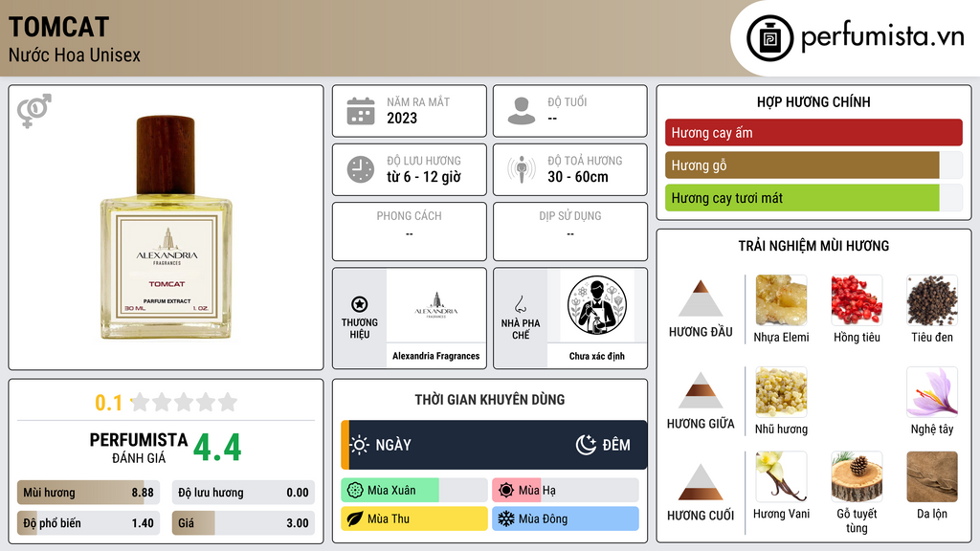Click the unisex gender symbol icon
Image resolution: width=980 pixels, height=551 pixels.
click(x=34, y=111)
